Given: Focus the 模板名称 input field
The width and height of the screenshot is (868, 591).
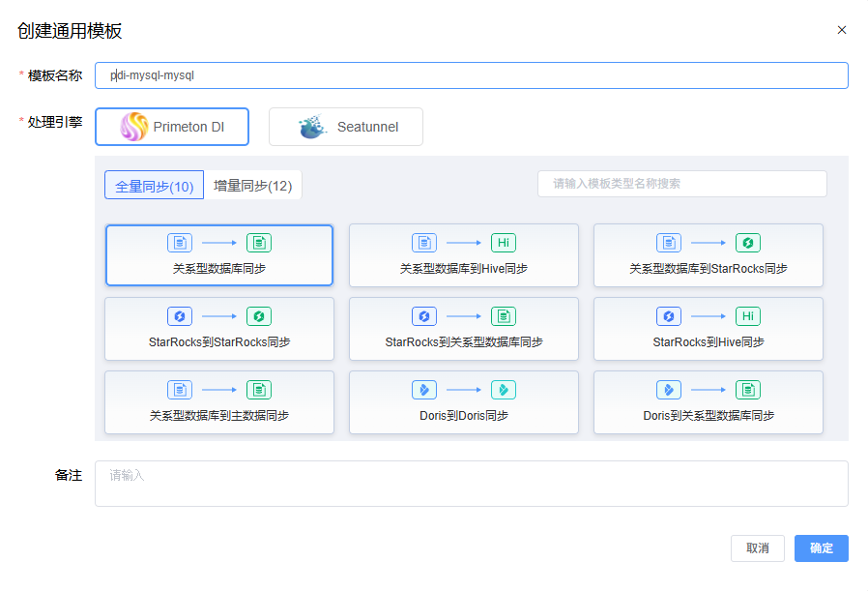Looking at the screenshot, I should pos(472,75).
